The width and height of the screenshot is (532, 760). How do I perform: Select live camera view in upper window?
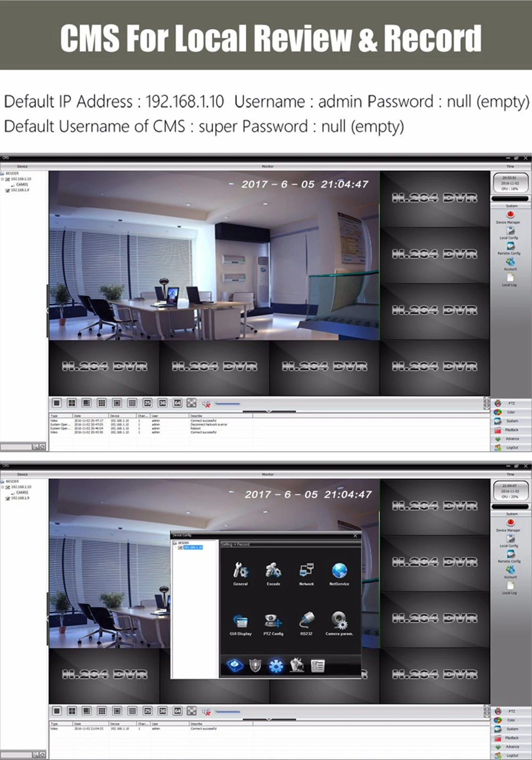tap(214, 255)
